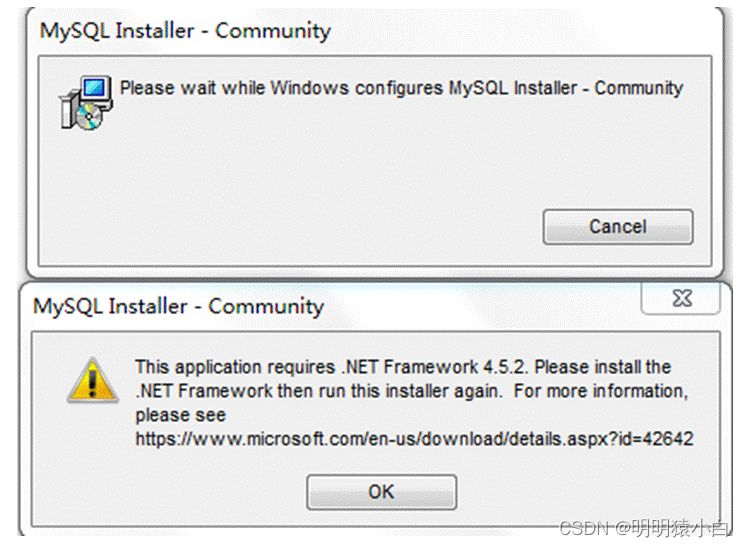Click the yellow warning triangle icon

click(x=92, y=380)
